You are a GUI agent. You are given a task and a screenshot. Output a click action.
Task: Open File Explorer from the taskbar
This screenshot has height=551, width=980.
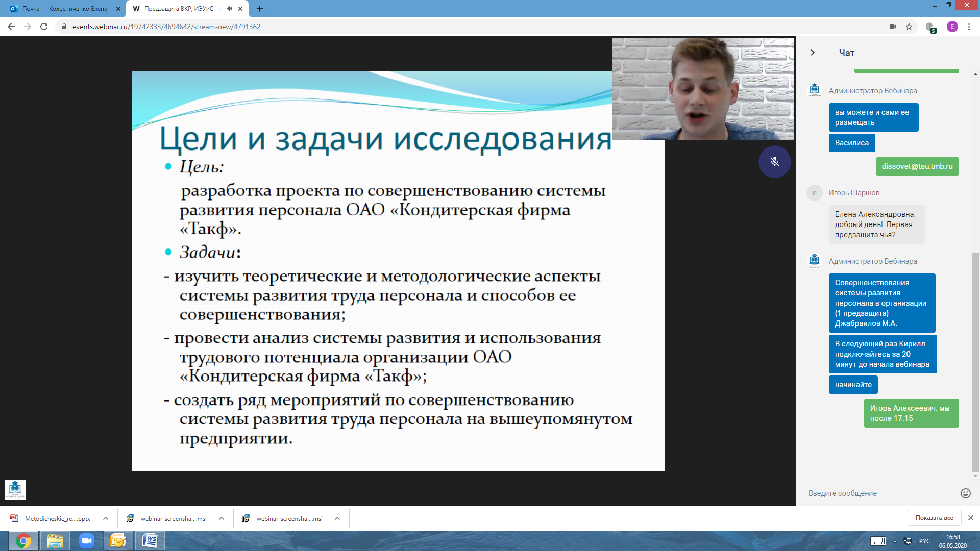pos(55,541)
